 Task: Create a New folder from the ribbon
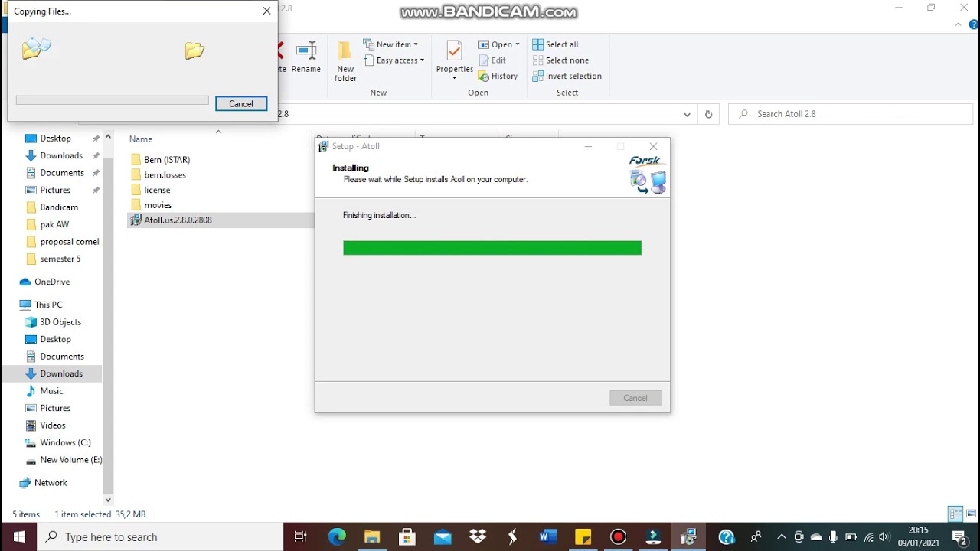tap(345, 61)
